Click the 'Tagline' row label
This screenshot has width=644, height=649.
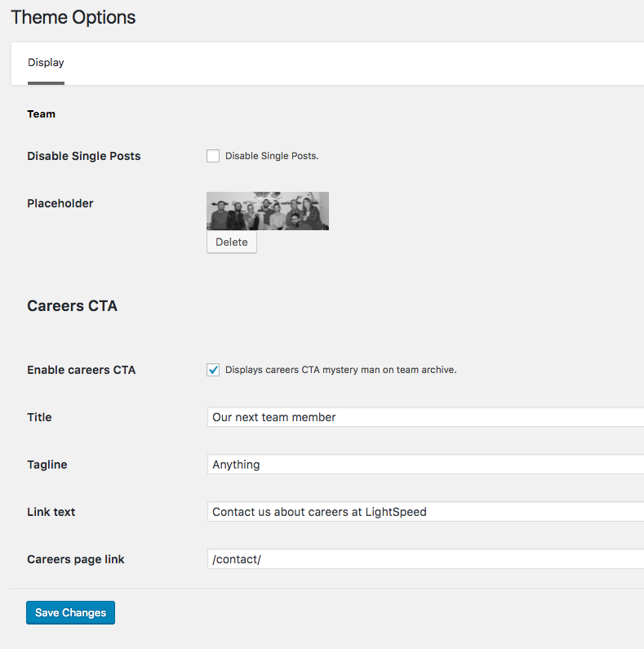point(47,465)
